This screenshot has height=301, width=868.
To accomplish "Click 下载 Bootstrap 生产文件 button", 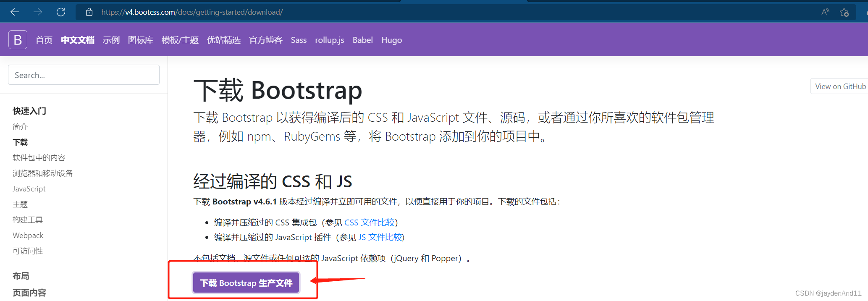I will (246, 283).
